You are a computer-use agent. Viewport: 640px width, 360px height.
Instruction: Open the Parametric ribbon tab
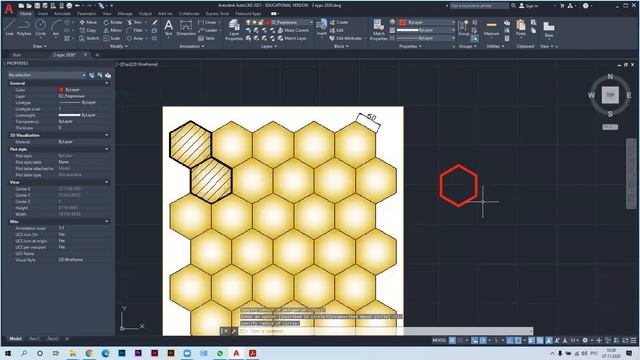tap(87, 13)
